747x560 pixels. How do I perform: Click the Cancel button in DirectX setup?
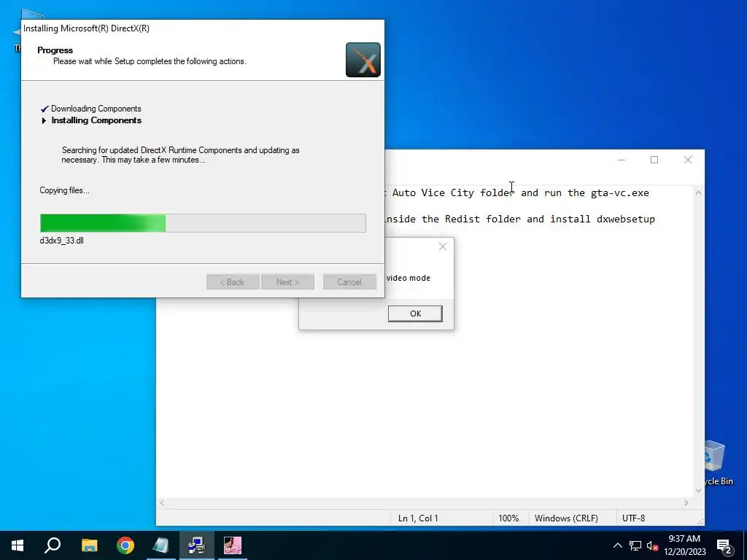349,282
